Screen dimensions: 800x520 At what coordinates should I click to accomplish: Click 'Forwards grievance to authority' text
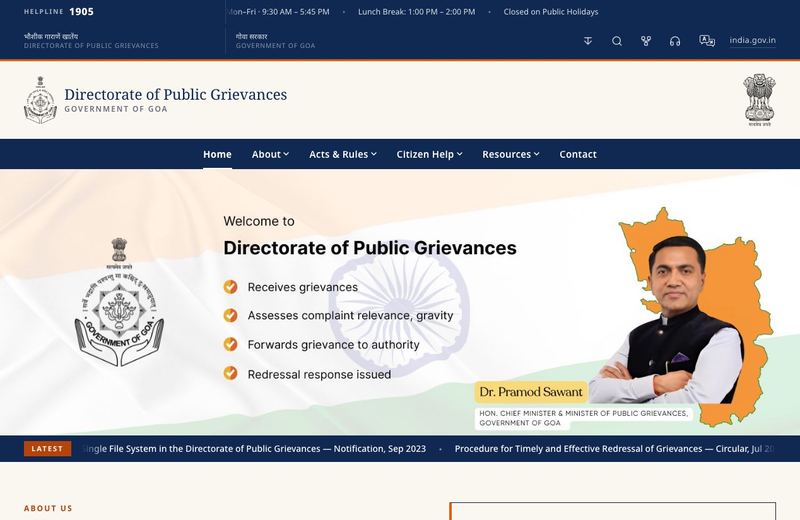[x=334, y=344]
